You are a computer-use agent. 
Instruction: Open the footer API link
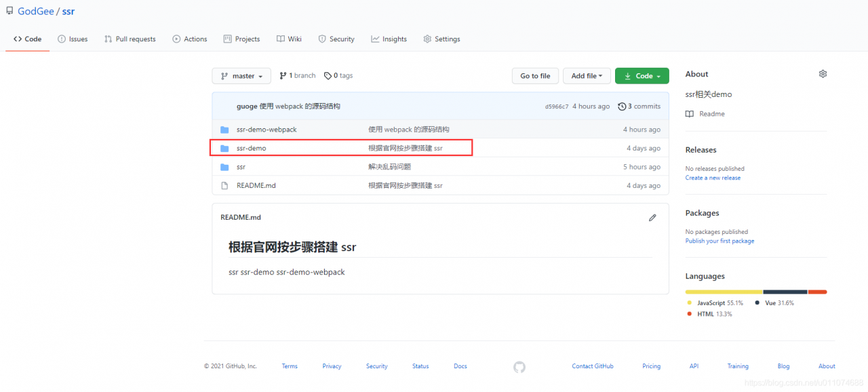[x=694, y=366]
